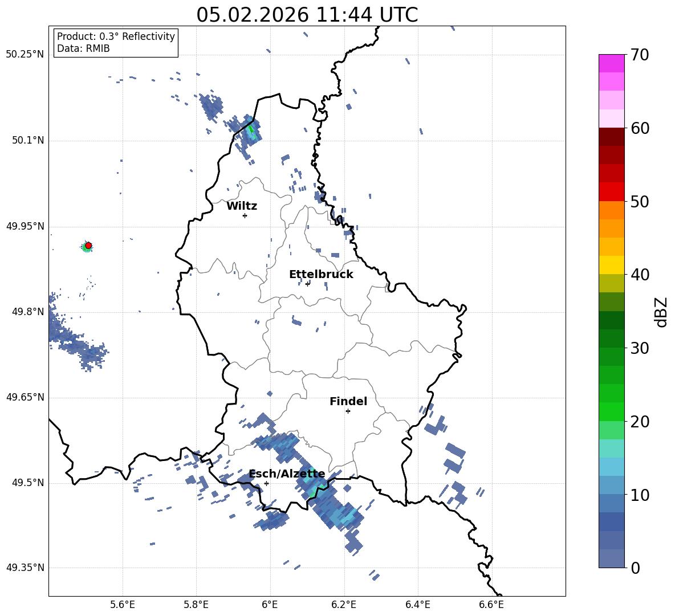675x616 pixels.
Task: Click latitude label 49.65°N
Action: click(x=25, y=397)
